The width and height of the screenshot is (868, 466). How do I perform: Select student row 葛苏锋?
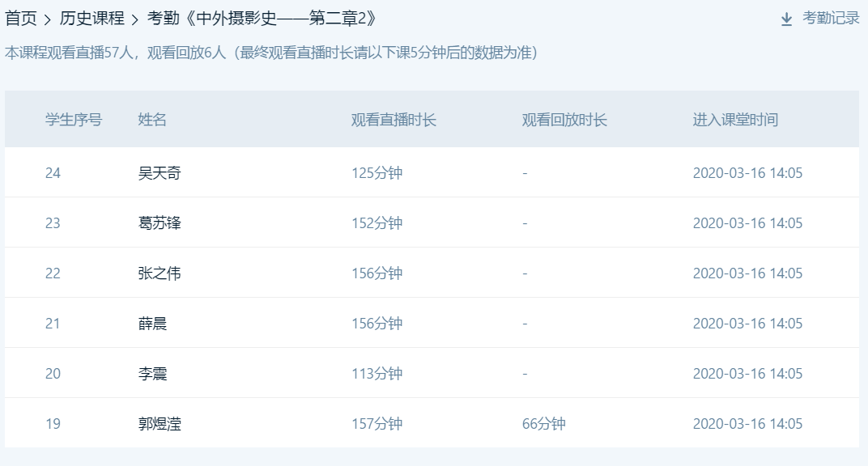(432, 222)
